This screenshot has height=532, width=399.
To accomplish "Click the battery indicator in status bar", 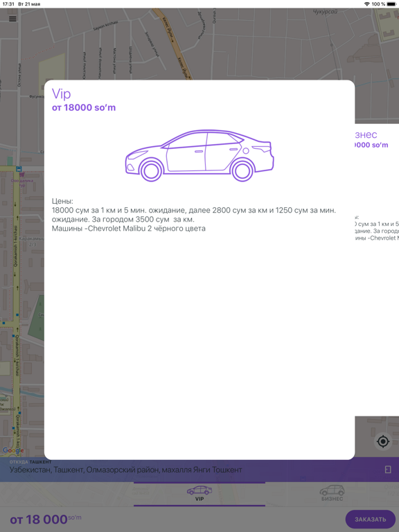I will [x=391, y=4].
